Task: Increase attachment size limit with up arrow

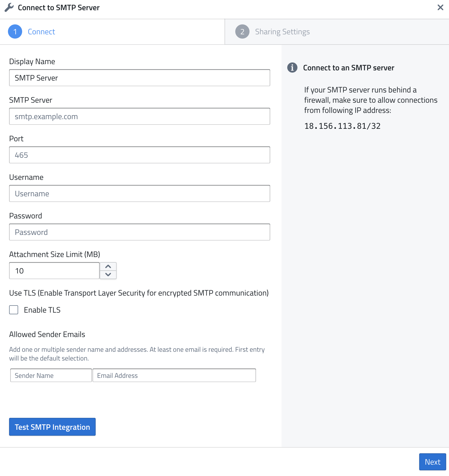Action: [x=108, y=267]
